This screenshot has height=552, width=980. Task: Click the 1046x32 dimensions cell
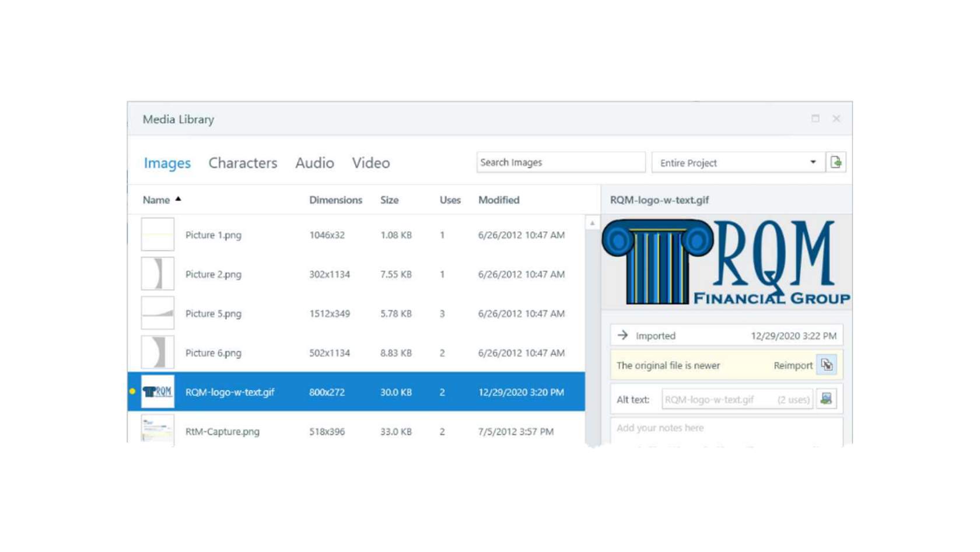pyautogui.click(x=327, y=235)
